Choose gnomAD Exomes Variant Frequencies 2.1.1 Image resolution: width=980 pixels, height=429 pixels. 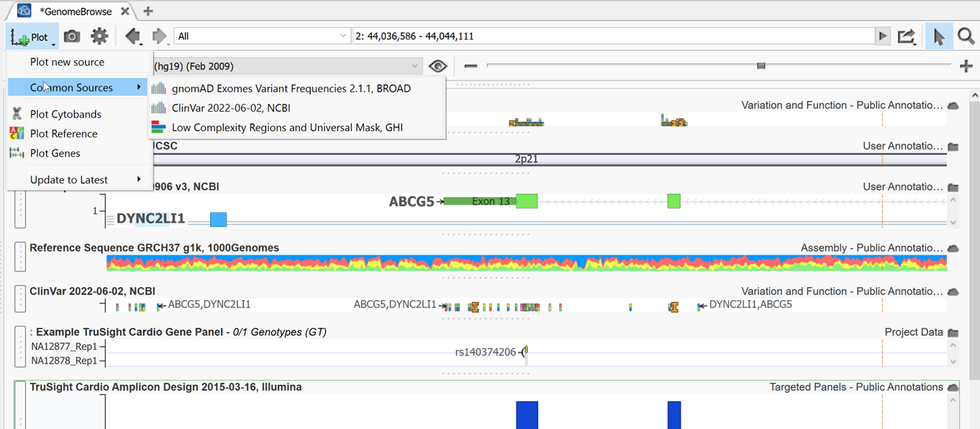[291, 88]
